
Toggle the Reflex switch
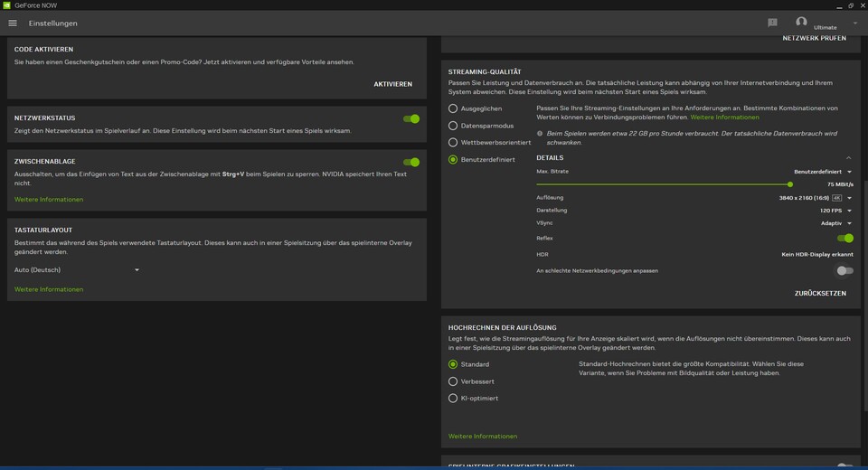click(844, 238)
